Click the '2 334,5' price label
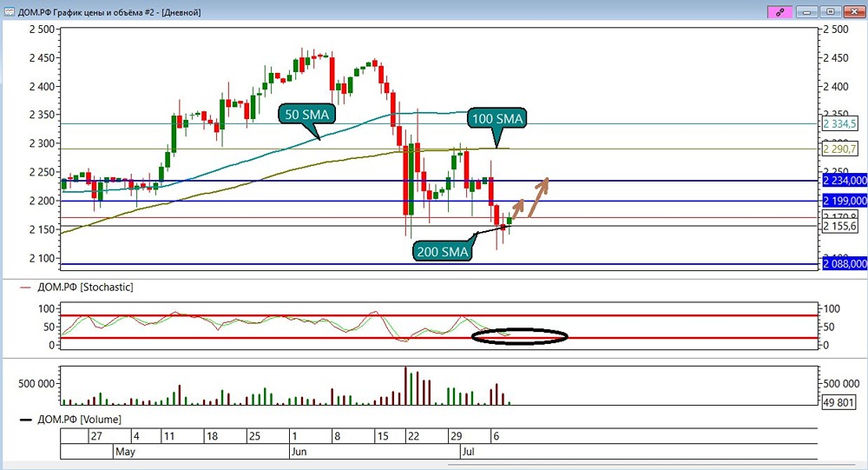 coord(840,124)
